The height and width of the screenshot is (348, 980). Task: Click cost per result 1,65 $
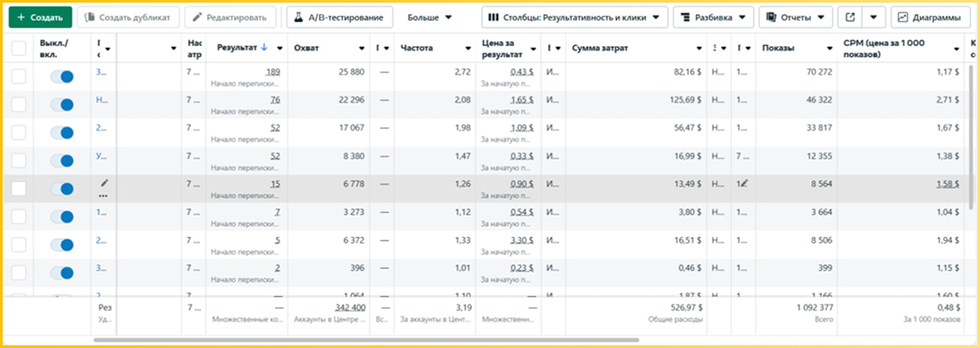pos(522,100)
